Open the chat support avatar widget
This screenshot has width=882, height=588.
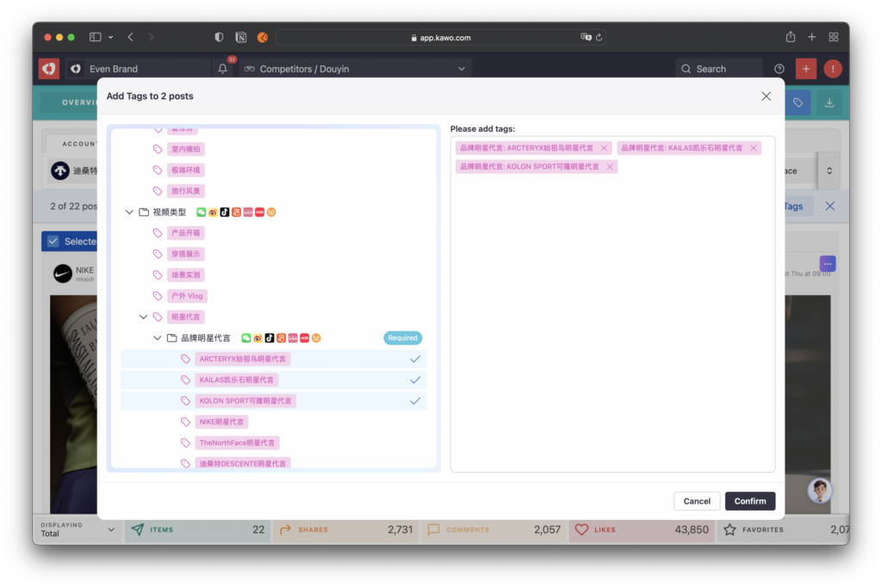click(820, 491)
